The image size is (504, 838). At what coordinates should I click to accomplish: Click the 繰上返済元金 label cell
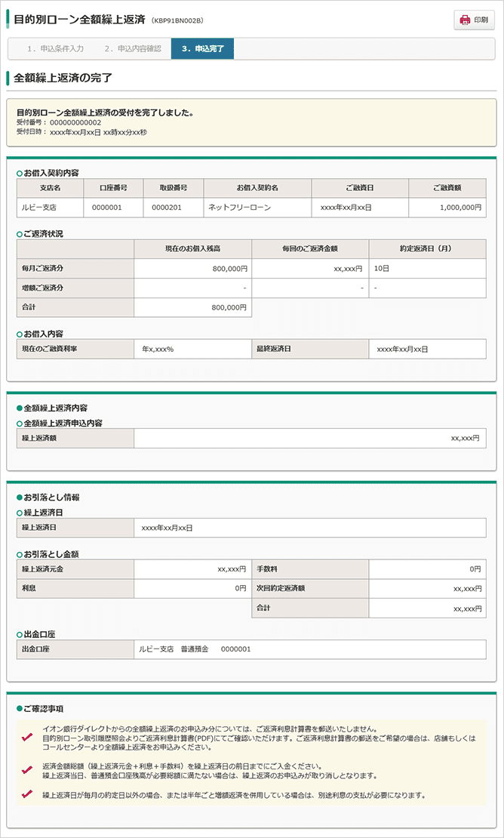click(x=75, y=570)
